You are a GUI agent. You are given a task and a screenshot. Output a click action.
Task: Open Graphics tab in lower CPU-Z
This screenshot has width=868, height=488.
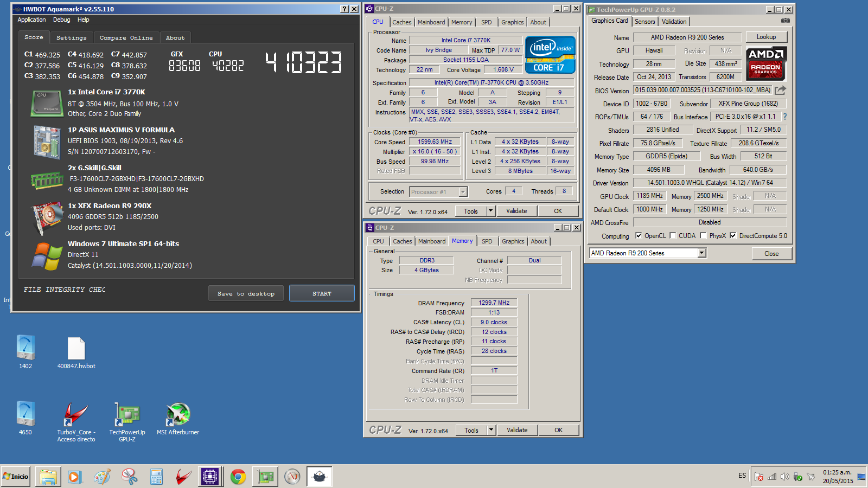tap(513, 241)
